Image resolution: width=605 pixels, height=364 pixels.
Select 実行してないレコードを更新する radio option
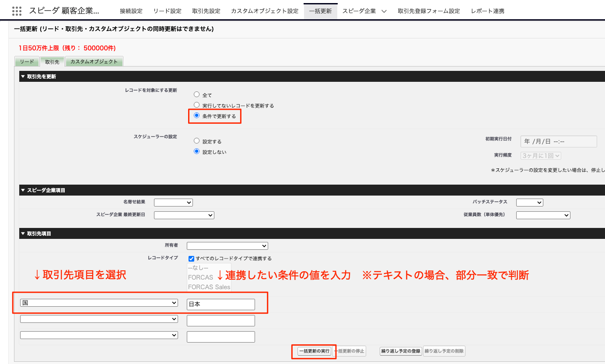(x=197, y=105)
